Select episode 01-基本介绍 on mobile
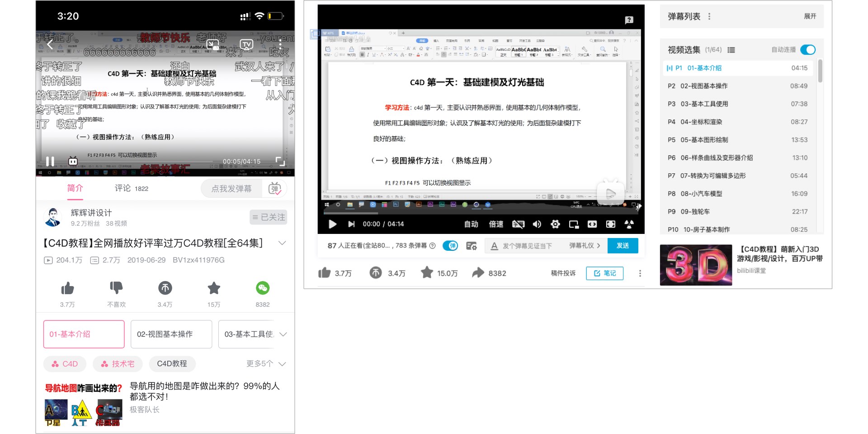Screen dimensions: 868x434 point(84,334)
